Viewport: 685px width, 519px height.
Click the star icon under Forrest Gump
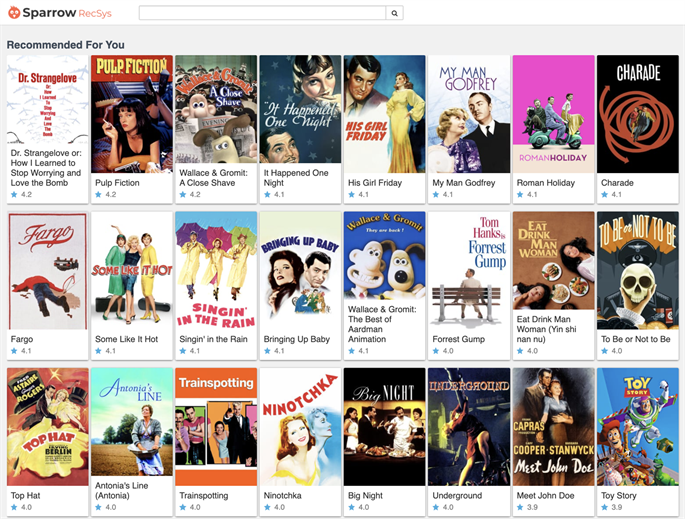435,351
